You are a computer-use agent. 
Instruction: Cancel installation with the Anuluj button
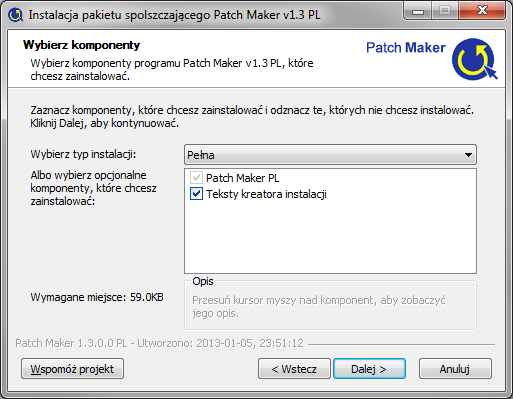pyautogui.click(x=455, y=369)
